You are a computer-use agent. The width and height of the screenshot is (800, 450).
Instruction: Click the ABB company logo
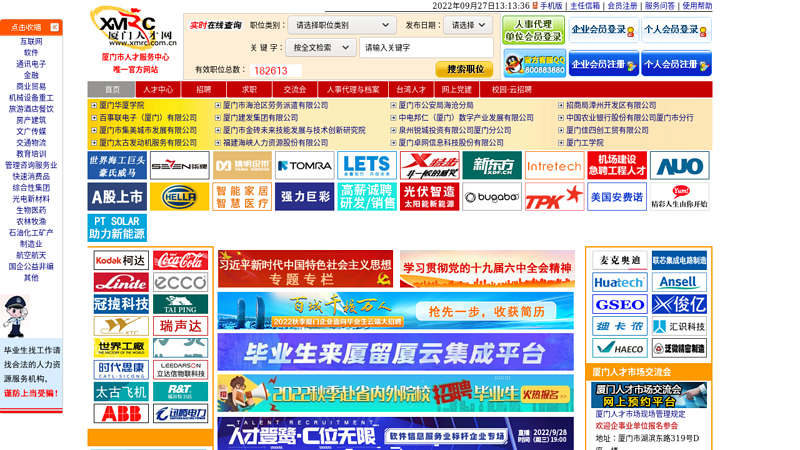click(121, 414)
